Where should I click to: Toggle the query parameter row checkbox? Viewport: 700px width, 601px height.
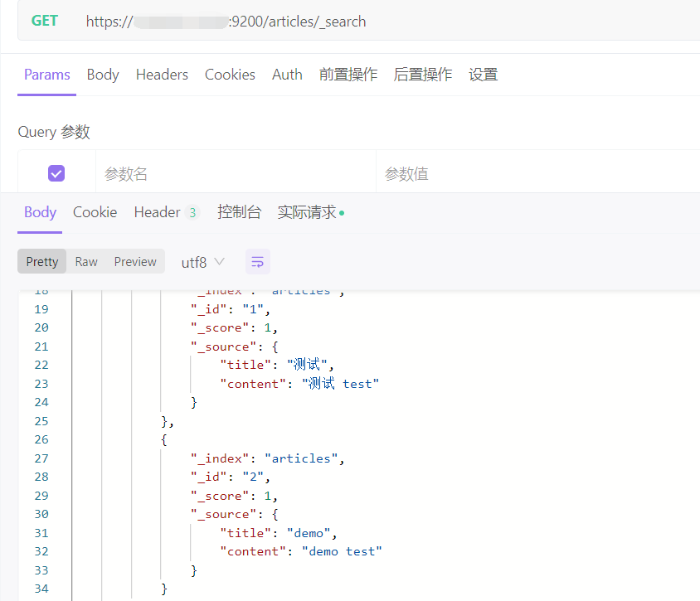click(56, 173)
